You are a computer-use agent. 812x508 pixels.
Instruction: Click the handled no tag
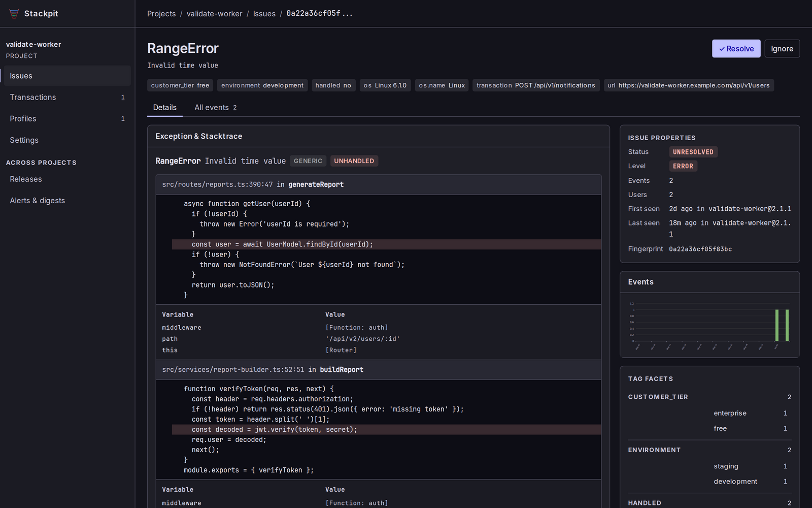[x=333, y=85]
